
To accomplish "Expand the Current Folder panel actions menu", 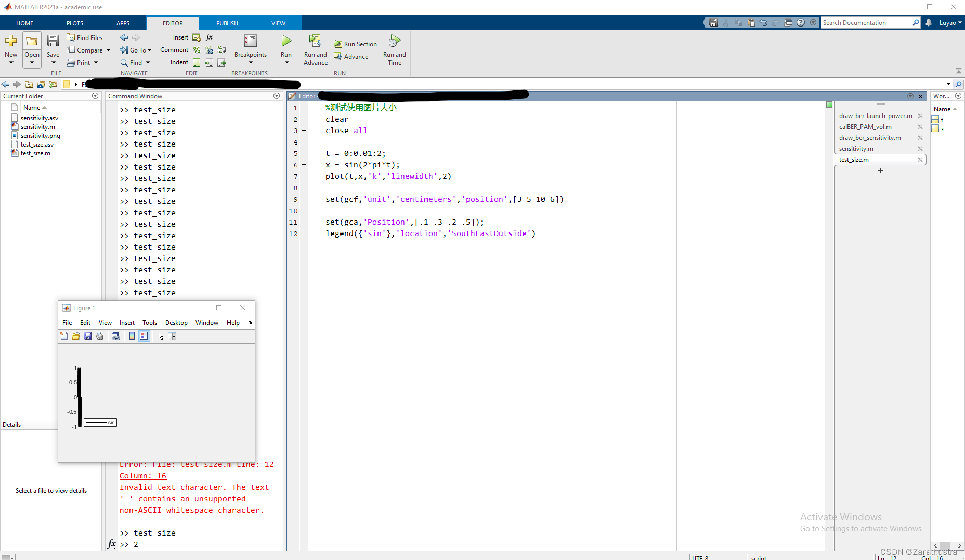I will pyautogui.click(x=95, y=96).
